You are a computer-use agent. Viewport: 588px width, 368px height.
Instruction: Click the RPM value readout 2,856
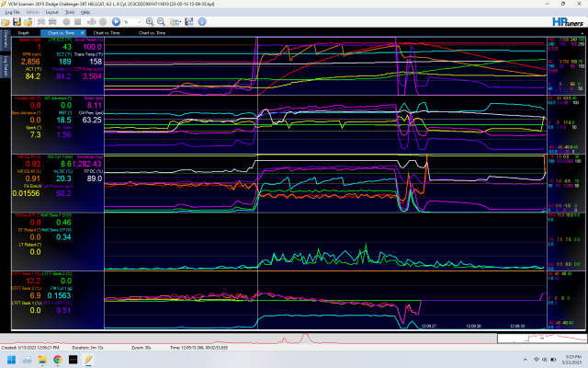(x=31, y=61)
